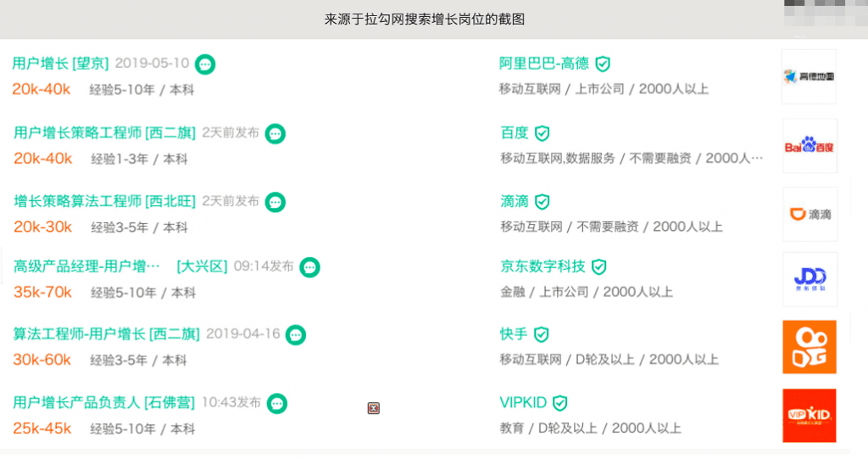Open job title 高级产品经理-用户增…
This screenshot has width=868, height=459.
point(86,266)
